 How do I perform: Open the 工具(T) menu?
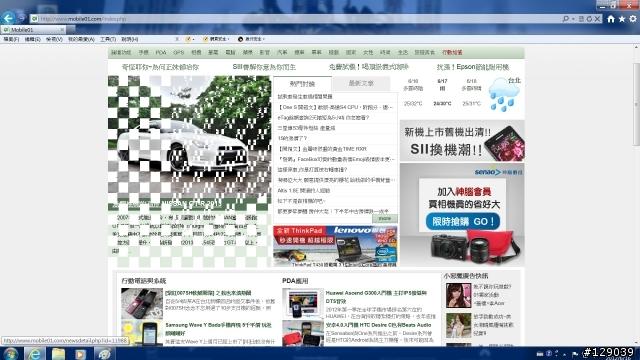click(x=108, y=39)
